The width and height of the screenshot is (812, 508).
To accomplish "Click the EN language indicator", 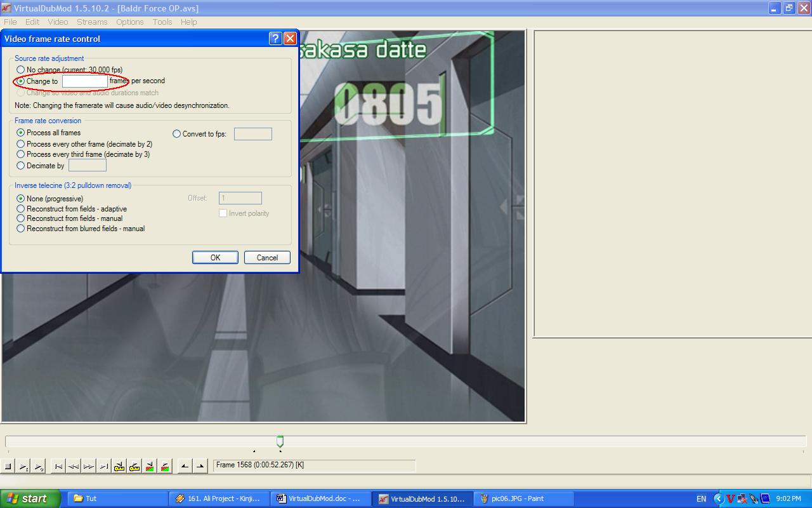I will tap(701, 498).
